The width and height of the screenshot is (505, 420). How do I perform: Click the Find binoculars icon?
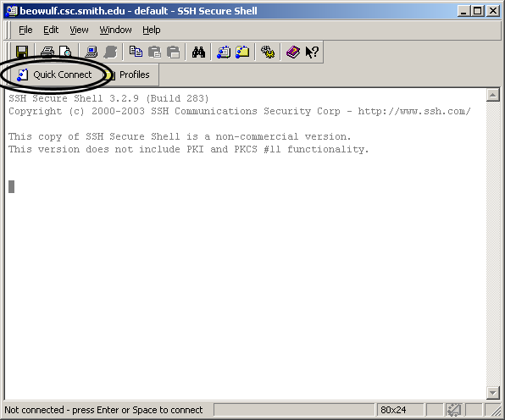pyautogui.click(x=198, y=52)
